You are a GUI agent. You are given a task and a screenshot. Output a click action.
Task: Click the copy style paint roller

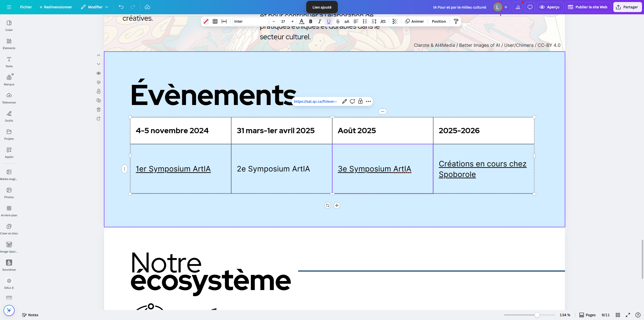click(x=456, y=21)
